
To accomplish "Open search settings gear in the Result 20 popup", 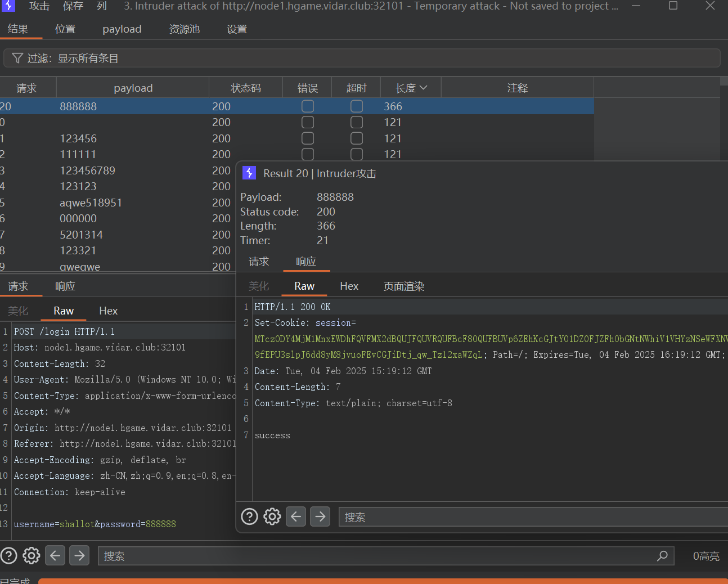I will tap(272, 516).
